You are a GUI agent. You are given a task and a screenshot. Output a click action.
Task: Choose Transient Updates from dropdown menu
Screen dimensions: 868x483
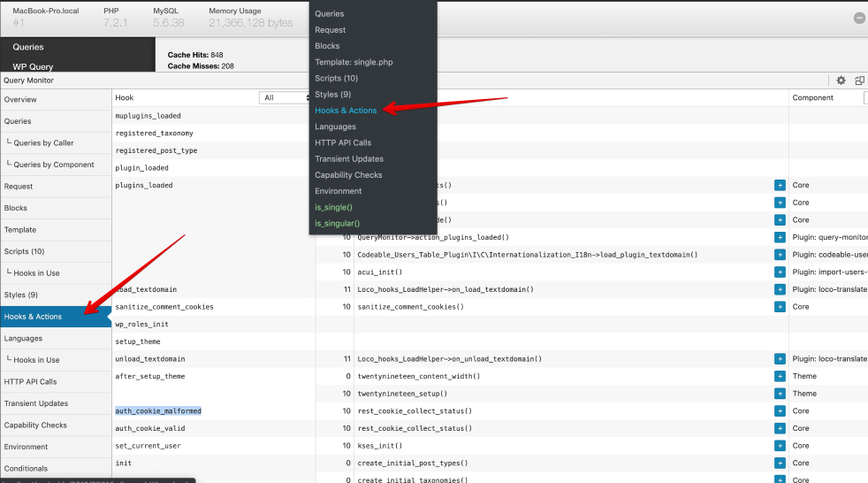coord(349,158)
